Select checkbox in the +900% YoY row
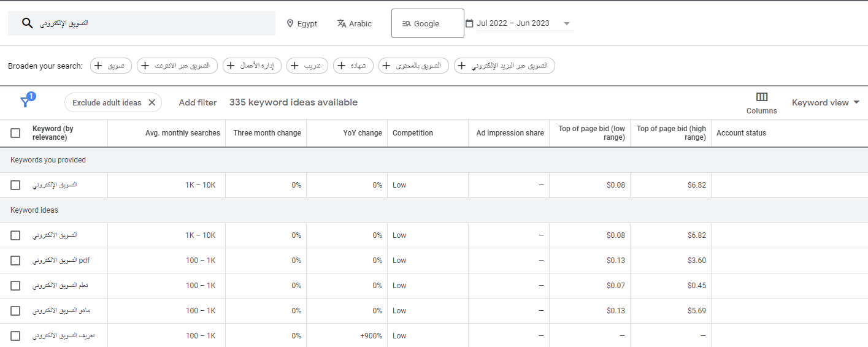Viewport: 868px width, 347px height. pos(15,336)
